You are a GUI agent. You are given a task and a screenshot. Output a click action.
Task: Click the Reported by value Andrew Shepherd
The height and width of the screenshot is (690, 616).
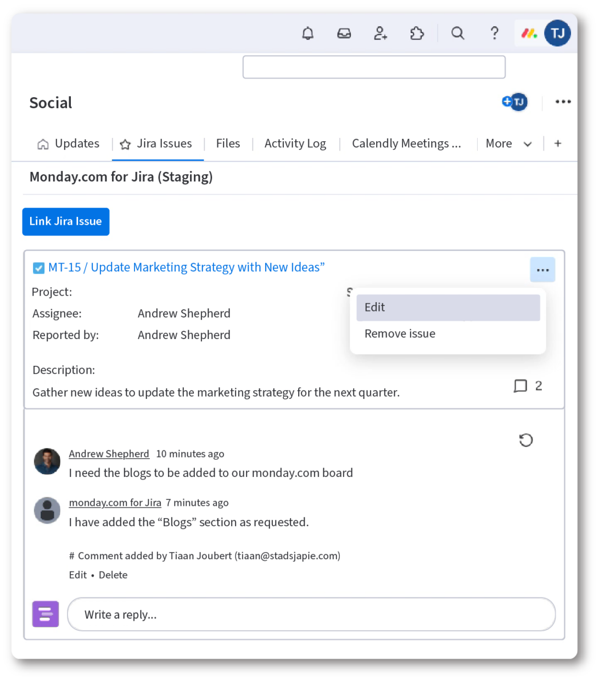(184, 335)
